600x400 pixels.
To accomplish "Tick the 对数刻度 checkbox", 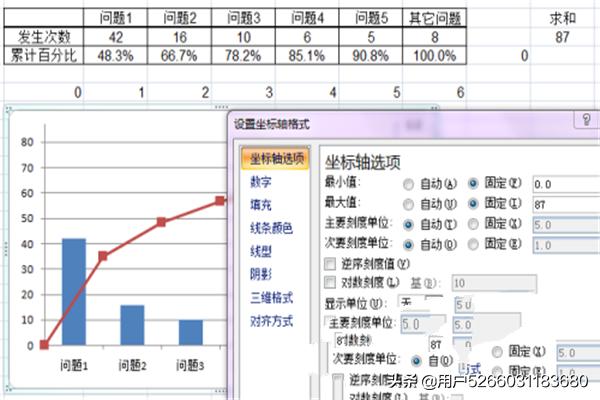I will [x=331, y=284].
